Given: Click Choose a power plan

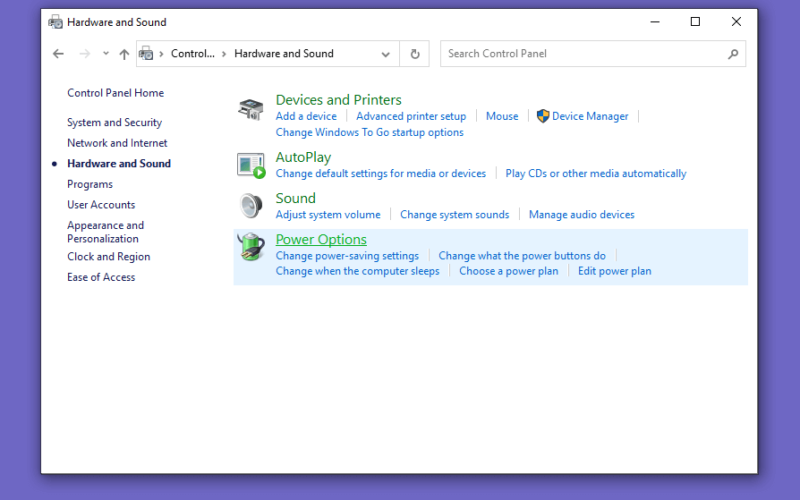Looking at the screenshot, I should (509, 271).
